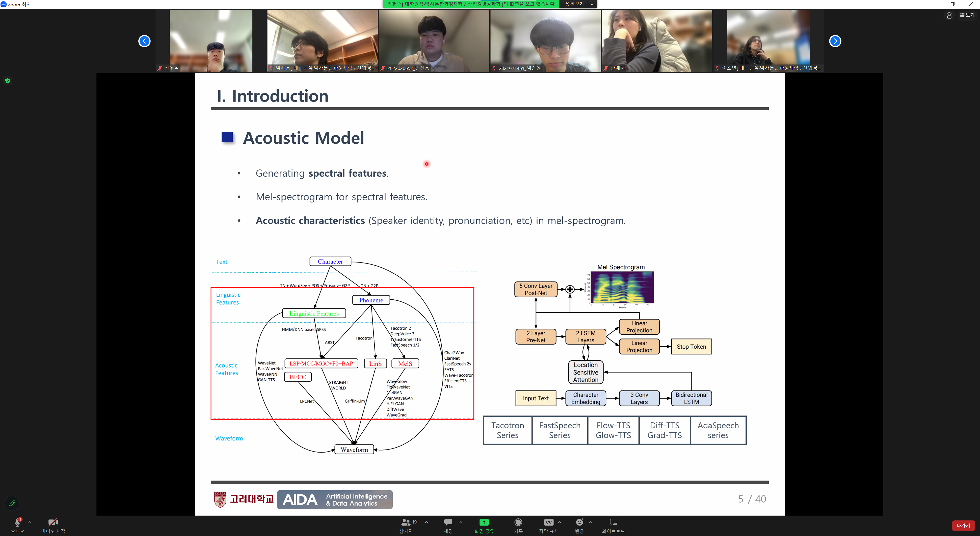Screen dimensions: 980x536
Task: Show previous participants with left arrow
Action: click(144, 41)
